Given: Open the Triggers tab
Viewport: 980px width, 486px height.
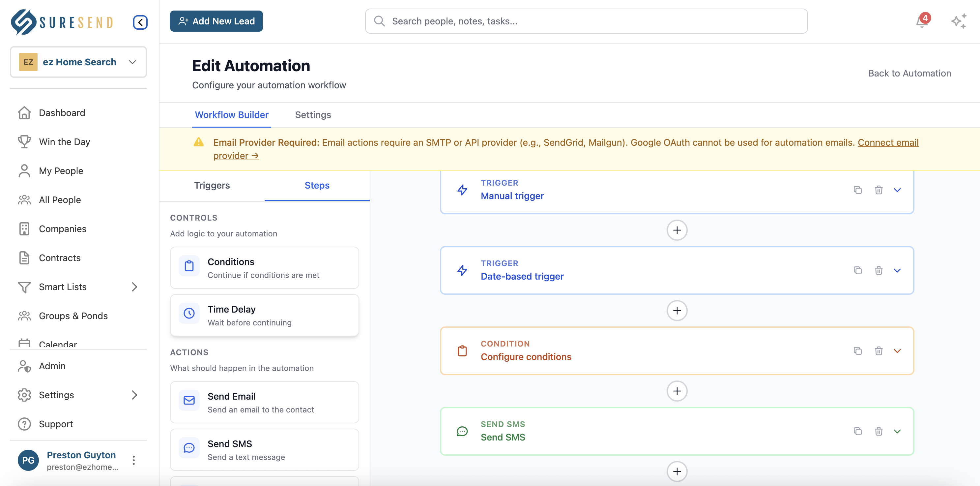Looking at the screenshot, I should pyautogui.click(x=212, y=185).
